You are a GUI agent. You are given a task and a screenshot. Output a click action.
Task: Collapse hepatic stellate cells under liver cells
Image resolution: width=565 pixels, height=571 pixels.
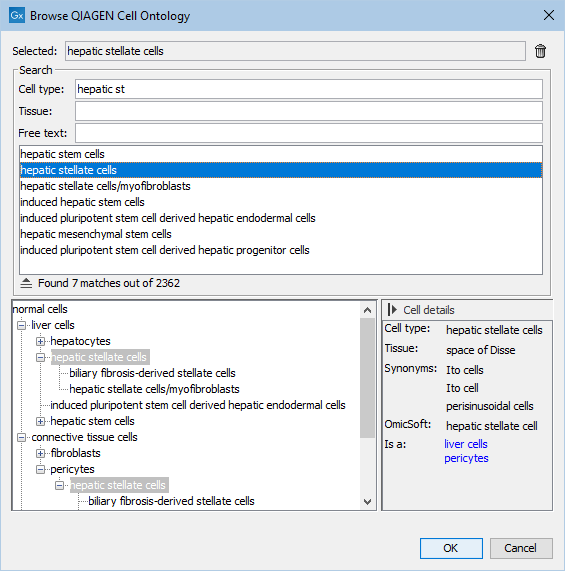coord(40,357)
